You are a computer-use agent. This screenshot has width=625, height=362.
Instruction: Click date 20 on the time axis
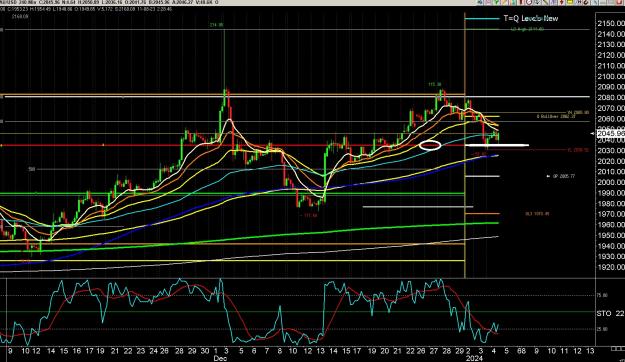pos(384,351)
